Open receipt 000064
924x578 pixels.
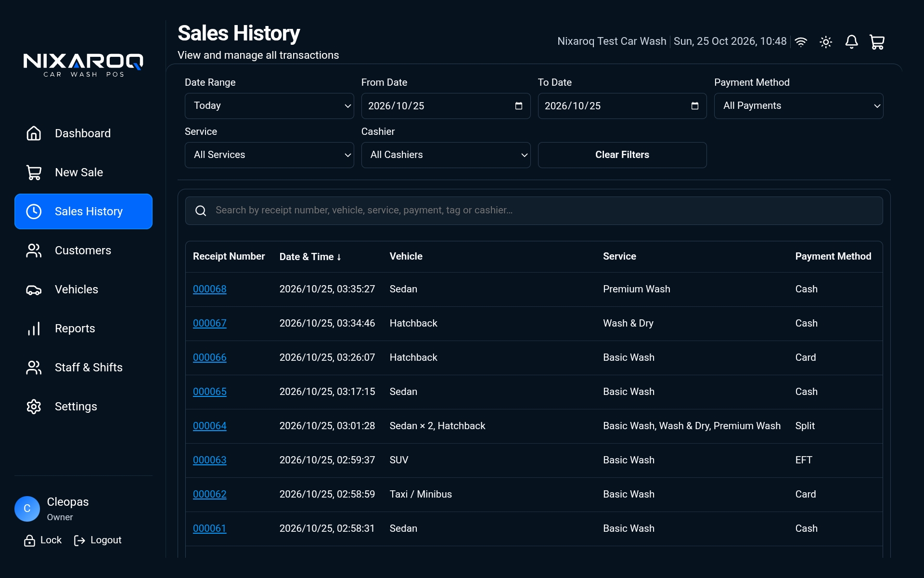[x=209, y=426]
